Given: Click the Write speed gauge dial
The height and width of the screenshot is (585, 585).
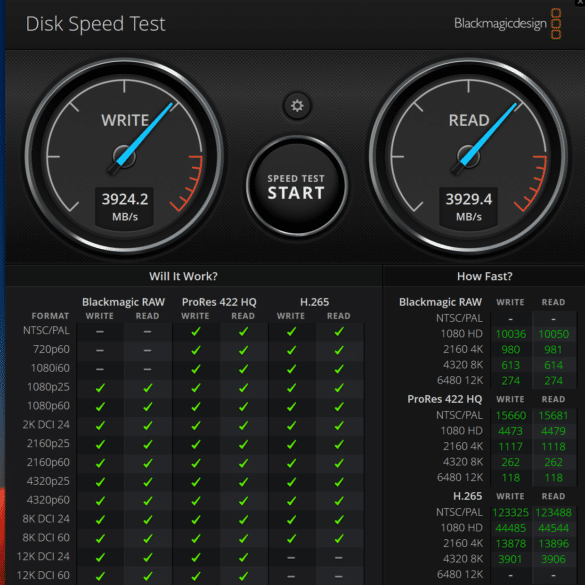Looking at the screenshot, I should pos(124,156).
